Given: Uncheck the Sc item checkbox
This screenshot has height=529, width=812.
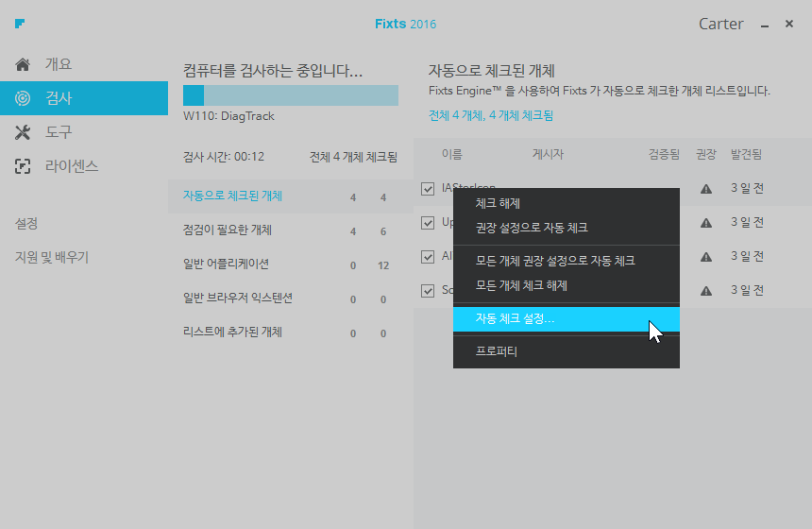Looking at the screenshot, I should click(x=428, y=291).
